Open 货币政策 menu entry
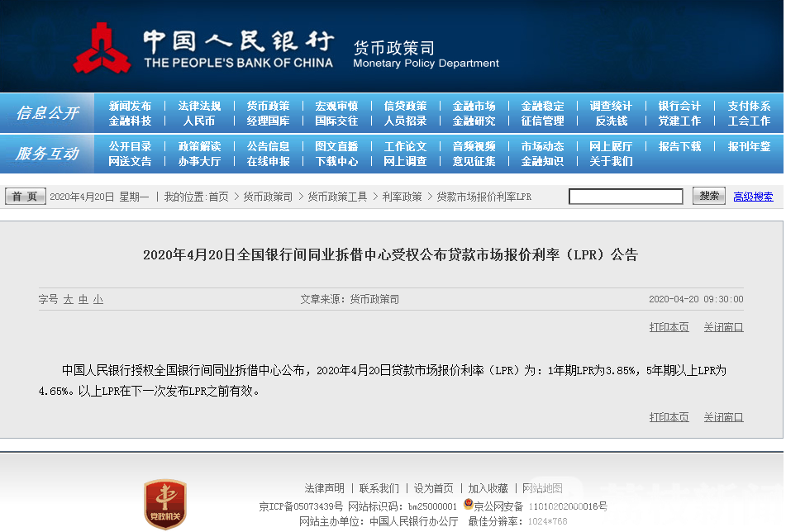 (x=268, y=107)
